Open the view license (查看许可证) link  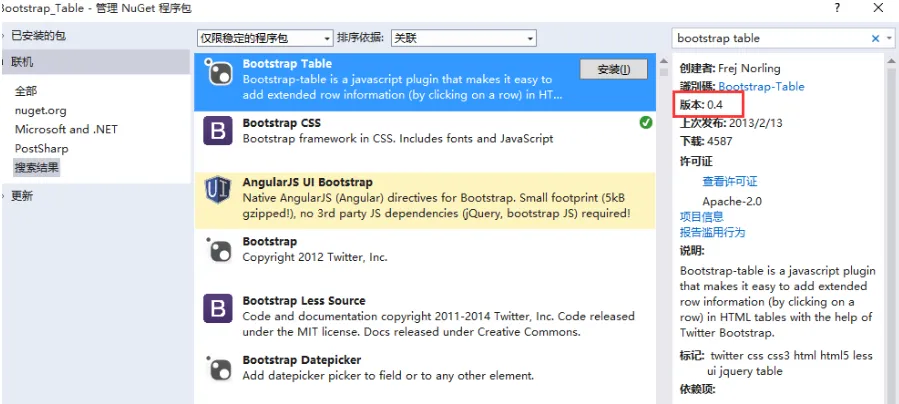[x=730, y=181]
